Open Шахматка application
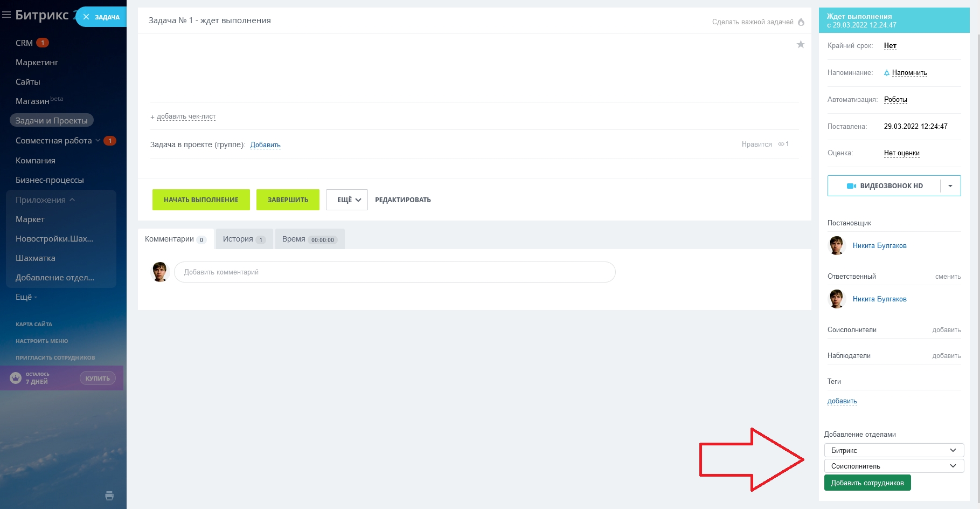This screenshot has height=509, width=980. [x=36, y=258]
